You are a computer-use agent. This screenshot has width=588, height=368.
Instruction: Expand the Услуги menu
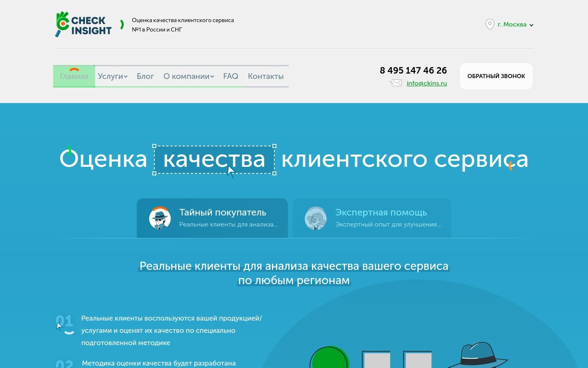coord(113,76)
